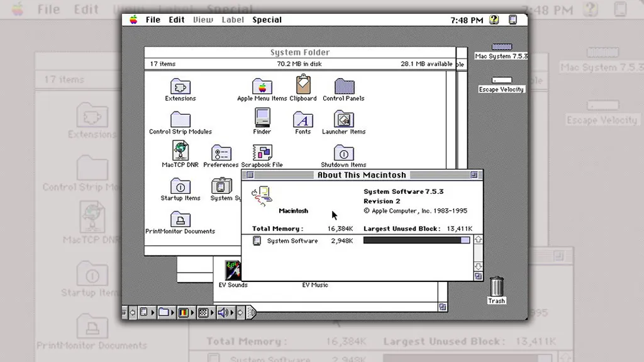Viewport: 644px width, 362px height.
Task: Open the Special menu
Action: [x=267, y=20]
